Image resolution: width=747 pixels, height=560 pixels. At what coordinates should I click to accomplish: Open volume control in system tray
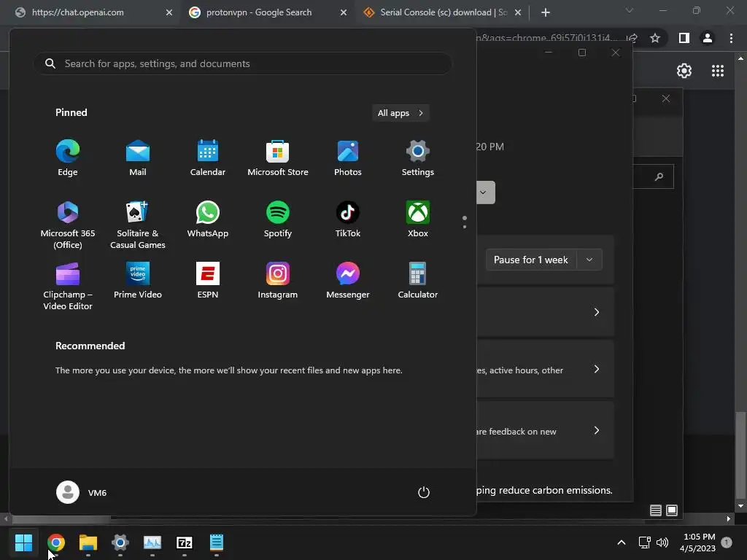tap(662, 542)
